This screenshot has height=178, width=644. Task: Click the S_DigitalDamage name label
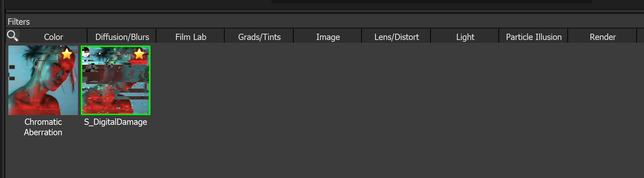coord(116,122)
